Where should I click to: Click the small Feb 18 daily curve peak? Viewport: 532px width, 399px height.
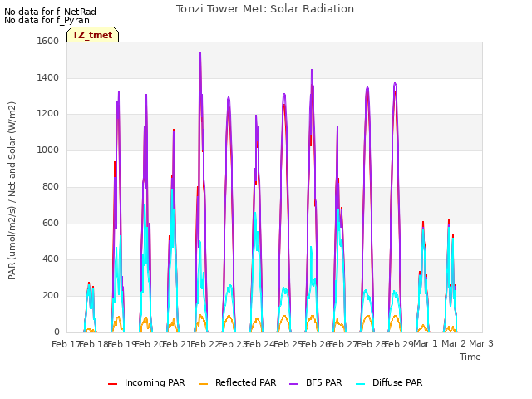[x=89, y=283]
